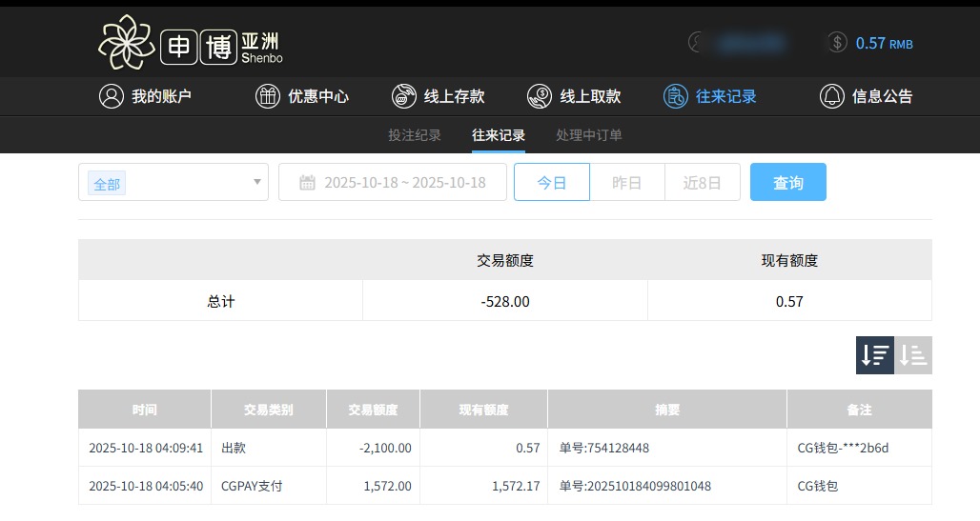Click the 线上存款 coin icon
Screen dimensions: 980x521
coord(404,96)
